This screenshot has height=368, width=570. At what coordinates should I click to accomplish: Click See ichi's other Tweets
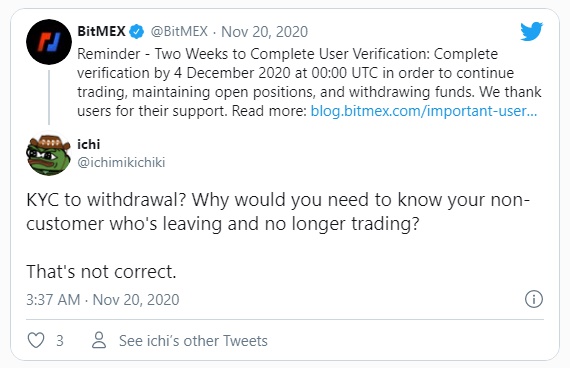pyautogui.click(x=193, y=341)
